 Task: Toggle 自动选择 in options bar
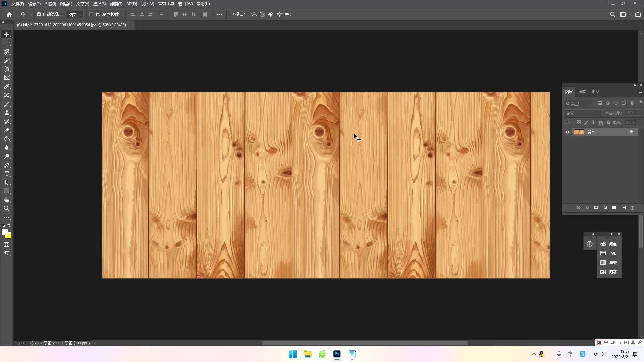coord(39,14)
